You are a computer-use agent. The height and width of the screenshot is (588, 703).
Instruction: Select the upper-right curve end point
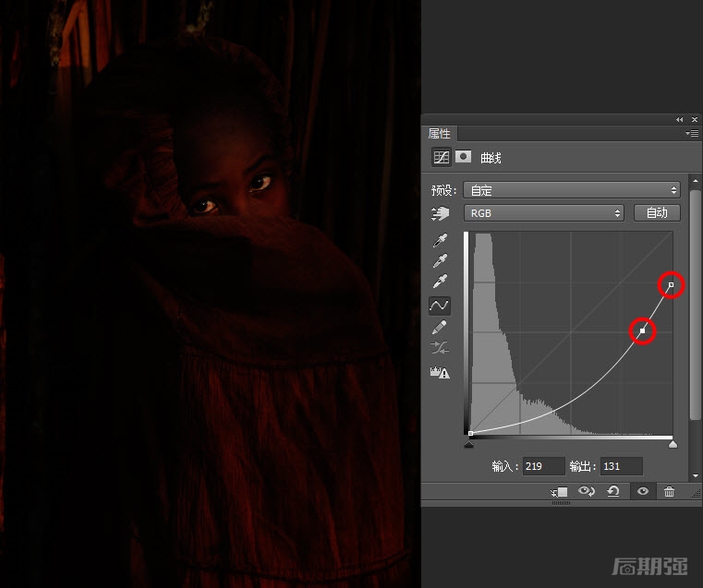coord(671,285)
